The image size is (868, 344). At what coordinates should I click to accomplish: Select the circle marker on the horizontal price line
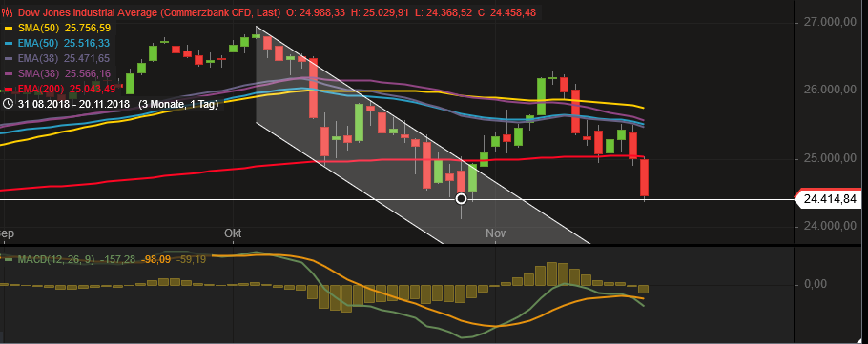click(461, 199)
